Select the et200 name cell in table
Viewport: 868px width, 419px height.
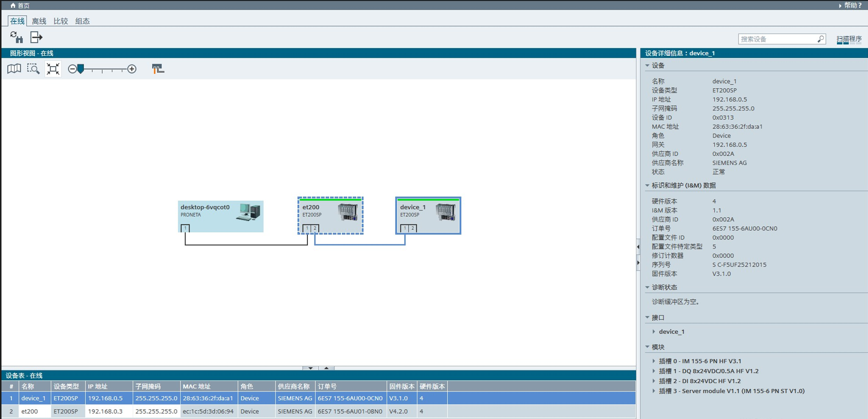coord(34,411)
